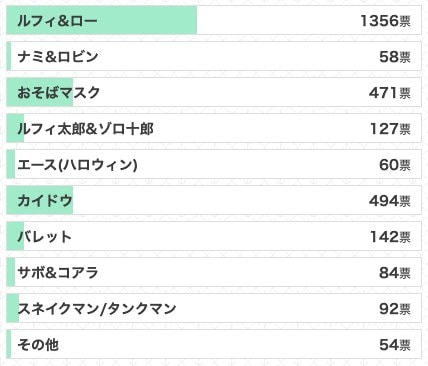The height and width of the screenshot is (366, 428).
Task: Click the 84票 vote count
Action: (x=395, y=273)
